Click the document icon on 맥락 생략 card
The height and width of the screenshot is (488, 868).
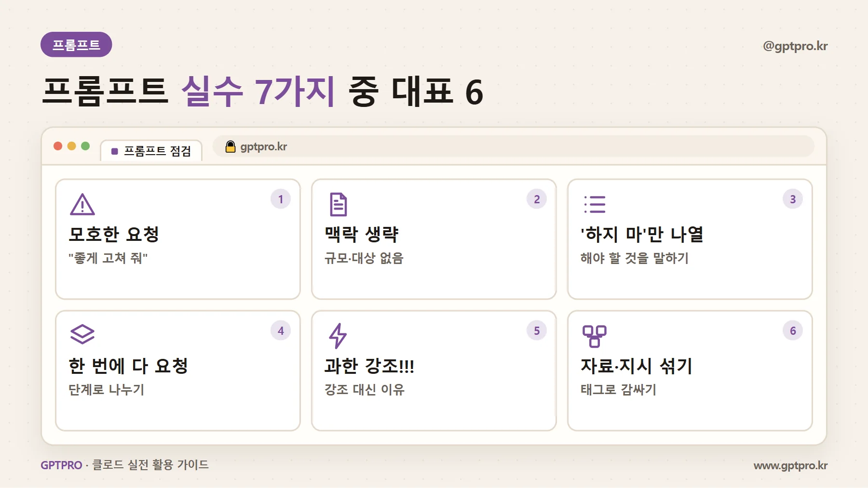tap(339, 204)
